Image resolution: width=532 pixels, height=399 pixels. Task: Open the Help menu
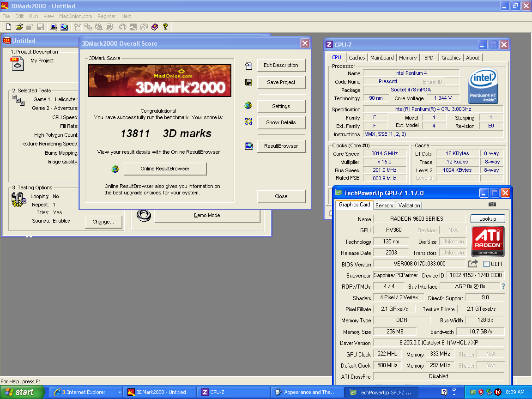[126, 16]
